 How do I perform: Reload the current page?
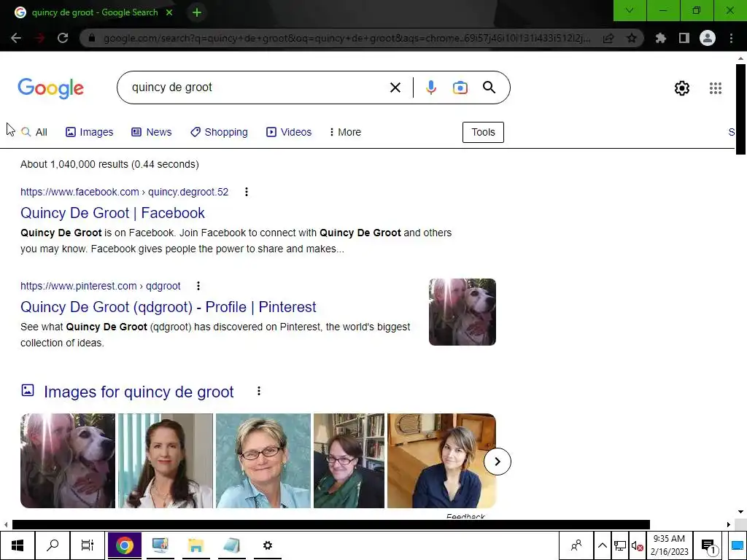[x=63, y=38]
